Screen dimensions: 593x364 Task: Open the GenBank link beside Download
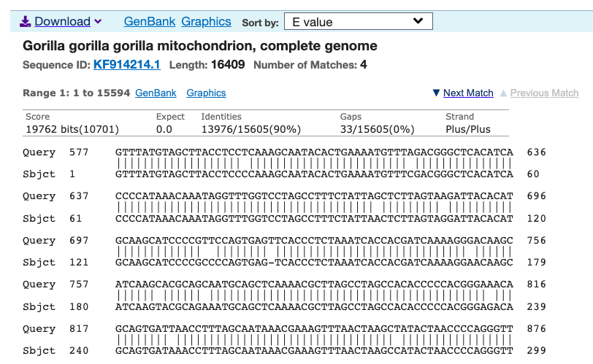pos(149,22)
